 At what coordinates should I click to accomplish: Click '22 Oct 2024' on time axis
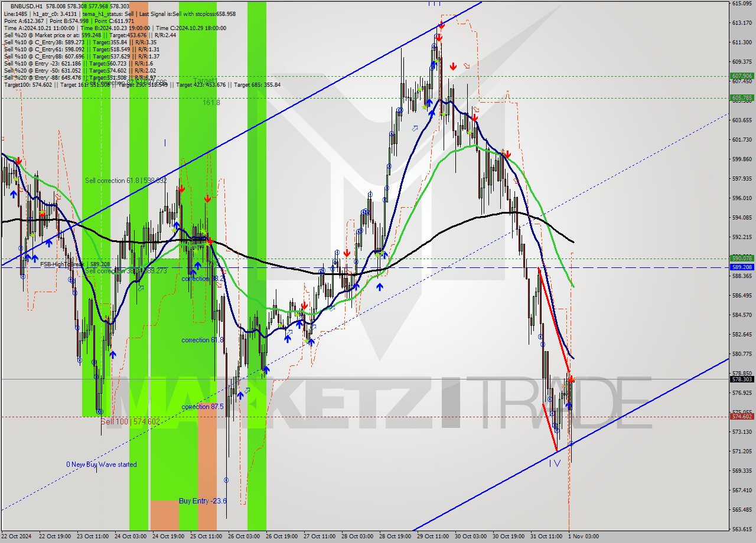click(x=17, y=537)
